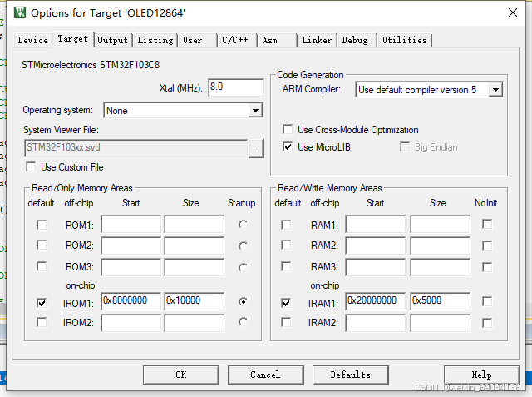
Task: Restore settings with Defaults button
Action: click(x=351, y=375)
